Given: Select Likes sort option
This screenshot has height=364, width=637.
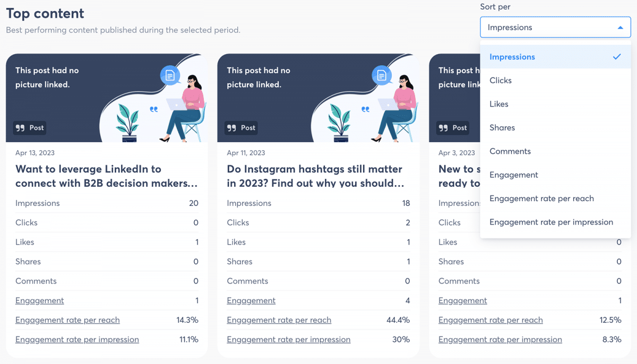Looking at the screenshot, I should click(555, 104).
